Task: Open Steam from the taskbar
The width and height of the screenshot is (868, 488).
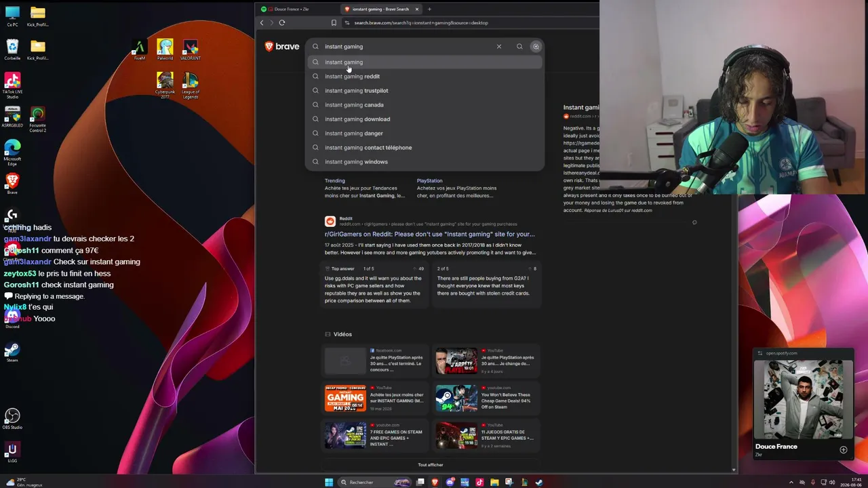Action: (x=539, y=482)
